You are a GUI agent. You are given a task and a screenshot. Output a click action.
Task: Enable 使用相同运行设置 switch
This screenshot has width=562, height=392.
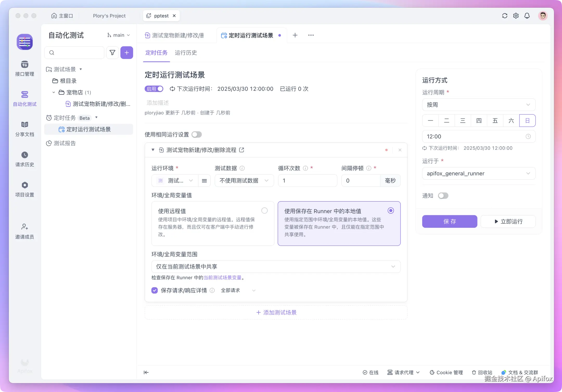pos(197,134)
